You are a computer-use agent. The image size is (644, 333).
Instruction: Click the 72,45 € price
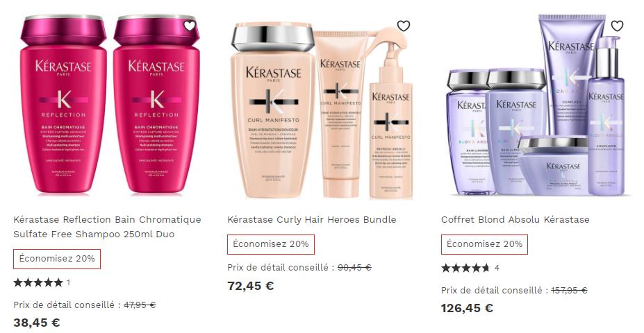point(251,286)
